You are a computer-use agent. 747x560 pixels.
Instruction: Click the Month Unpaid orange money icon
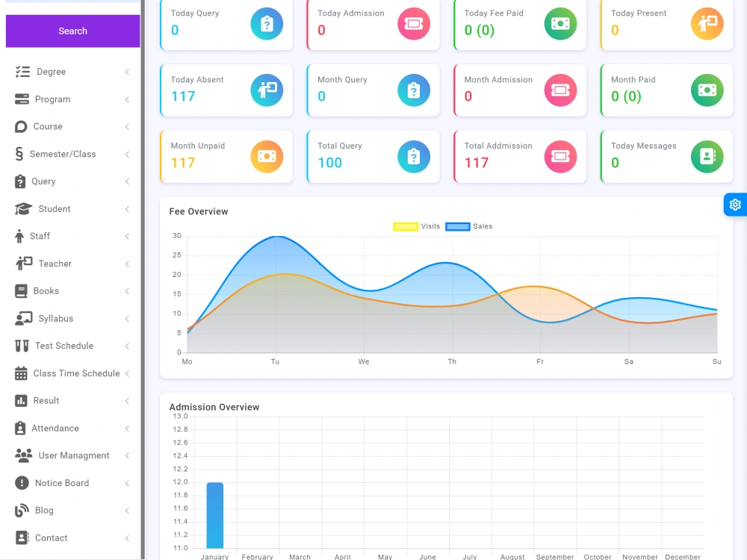pos(267,156)
